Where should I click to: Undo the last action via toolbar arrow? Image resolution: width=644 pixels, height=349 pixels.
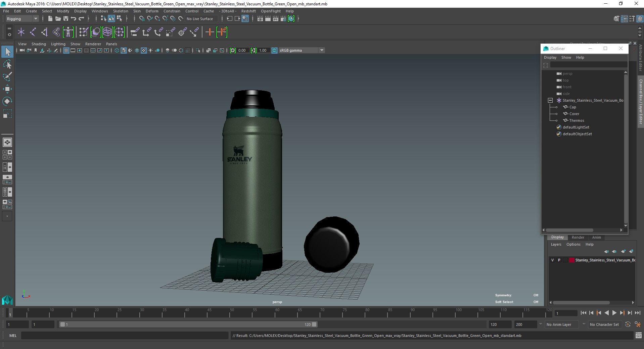[x=74, y=19]
